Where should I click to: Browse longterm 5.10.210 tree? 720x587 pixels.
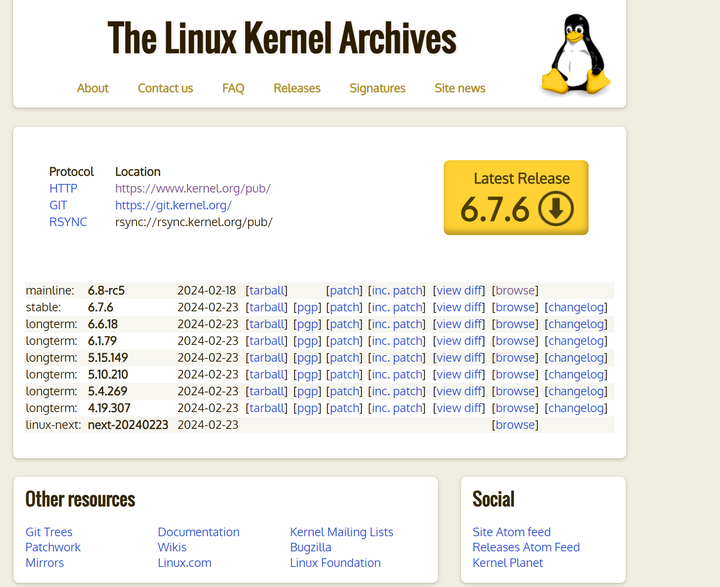pyautogui.click(x=515, y=374)
